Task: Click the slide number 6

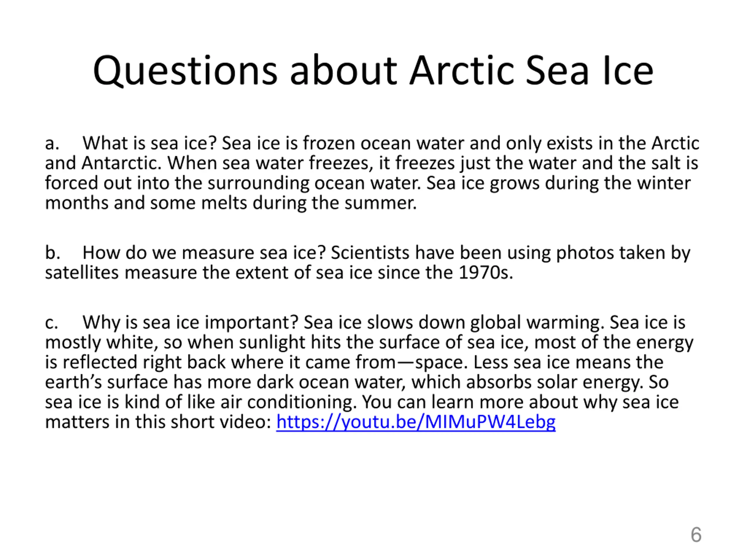Action: coord(696,535)
